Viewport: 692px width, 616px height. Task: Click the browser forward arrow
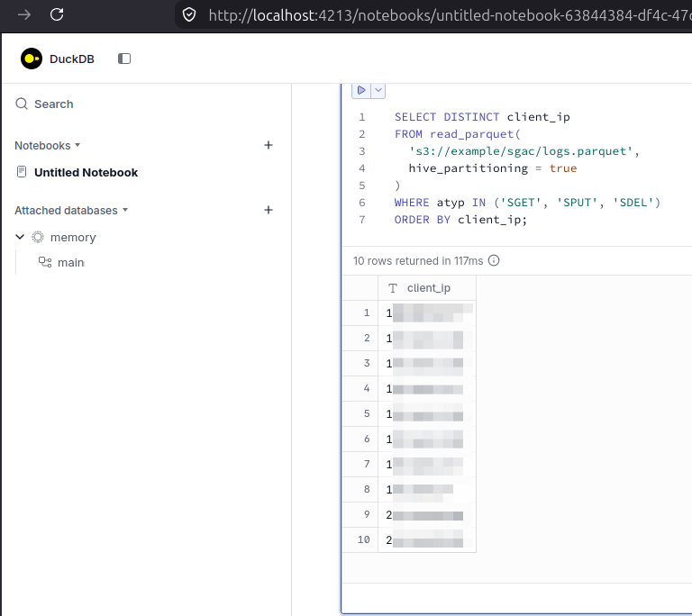pos(23,15)
